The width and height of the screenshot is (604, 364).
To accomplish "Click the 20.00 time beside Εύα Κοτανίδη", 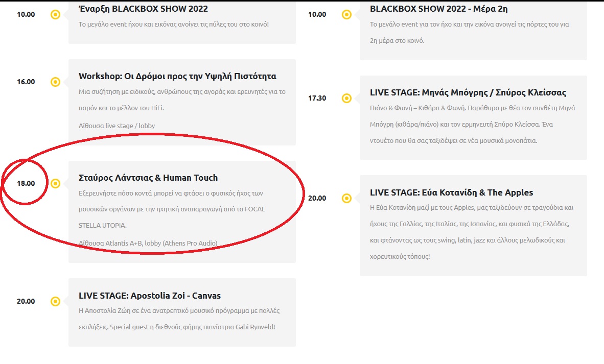I will tap(317, 198).
